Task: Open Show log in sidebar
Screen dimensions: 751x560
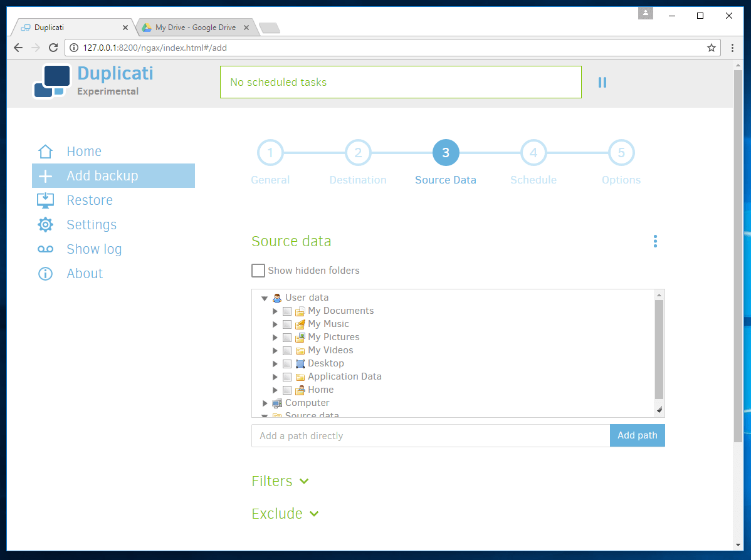Action: coord(94,249)
